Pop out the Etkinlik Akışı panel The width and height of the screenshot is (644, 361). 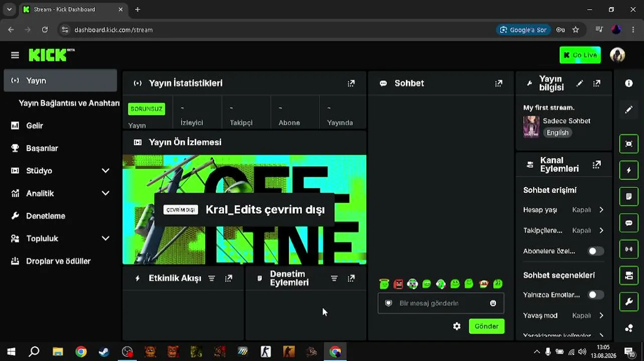tap(229, 278)
